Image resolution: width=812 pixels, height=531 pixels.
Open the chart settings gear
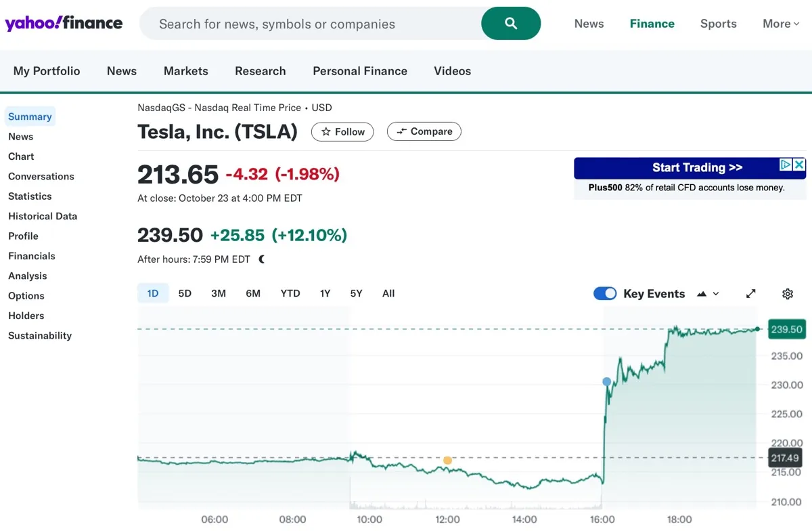[787, 293]
